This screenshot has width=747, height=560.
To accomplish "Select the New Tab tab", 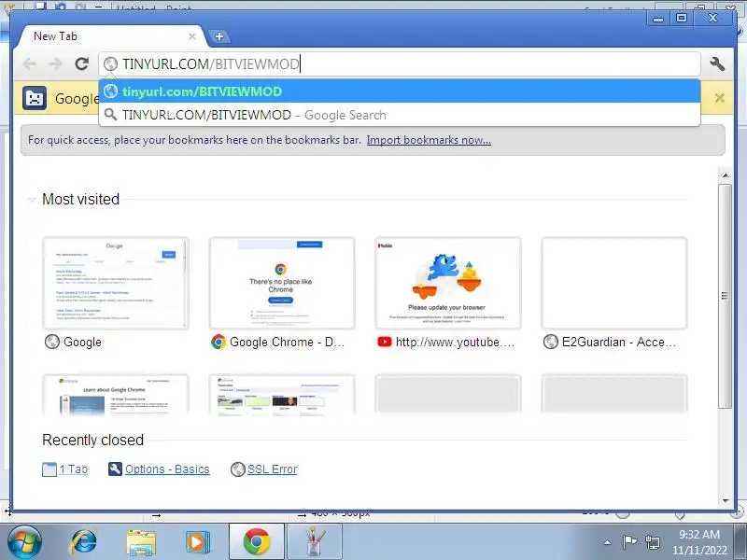I will point(110,36).
